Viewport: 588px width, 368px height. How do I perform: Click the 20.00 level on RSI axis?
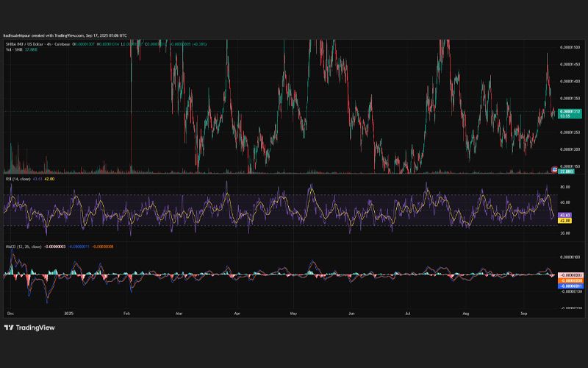[565, 233]
